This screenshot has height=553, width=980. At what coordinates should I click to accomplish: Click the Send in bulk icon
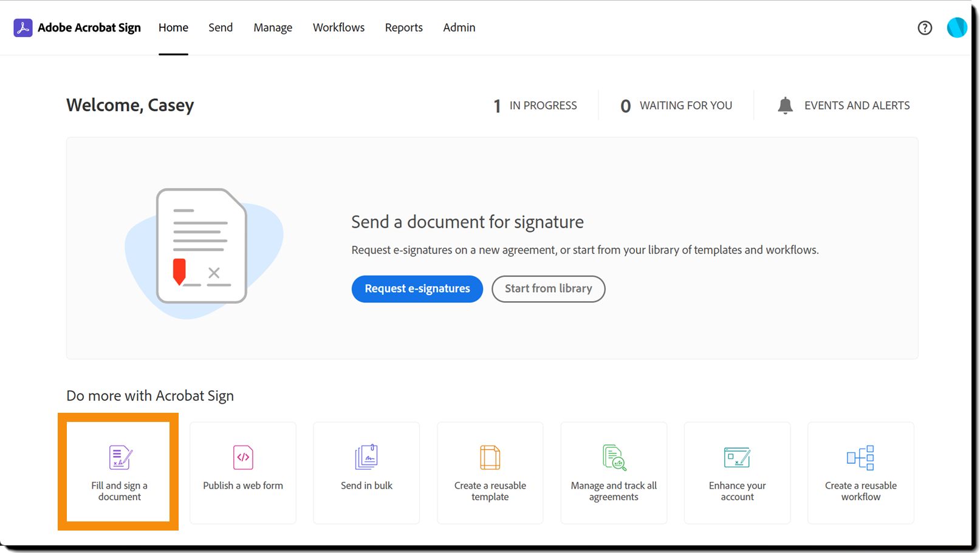(366, 457)
